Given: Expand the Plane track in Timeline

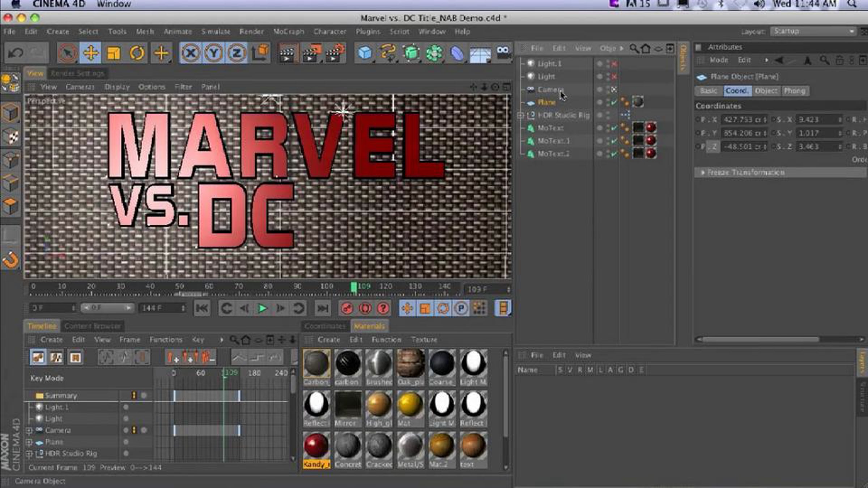Looking at the screenshot, I should (29, 442).
